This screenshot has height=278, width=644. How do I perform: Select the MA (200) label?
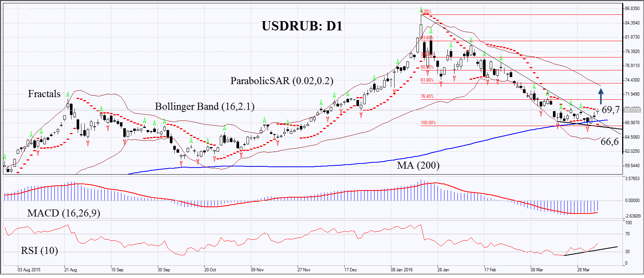pos(418,165)
